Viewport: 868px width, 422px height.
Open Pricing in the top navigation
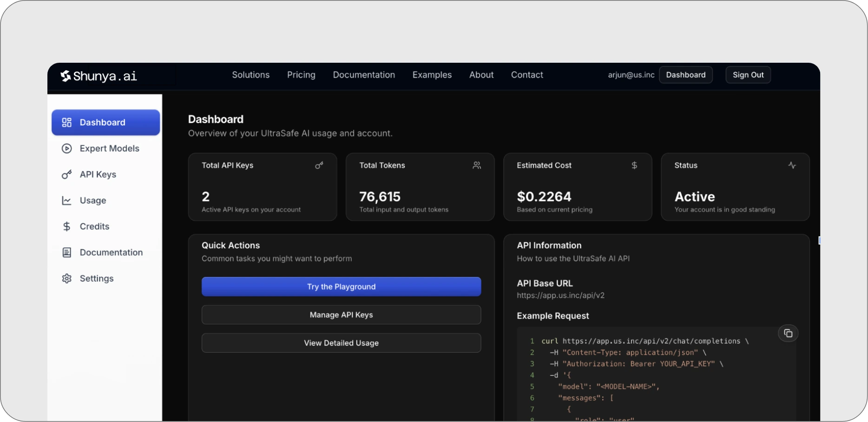pos(301,75)
